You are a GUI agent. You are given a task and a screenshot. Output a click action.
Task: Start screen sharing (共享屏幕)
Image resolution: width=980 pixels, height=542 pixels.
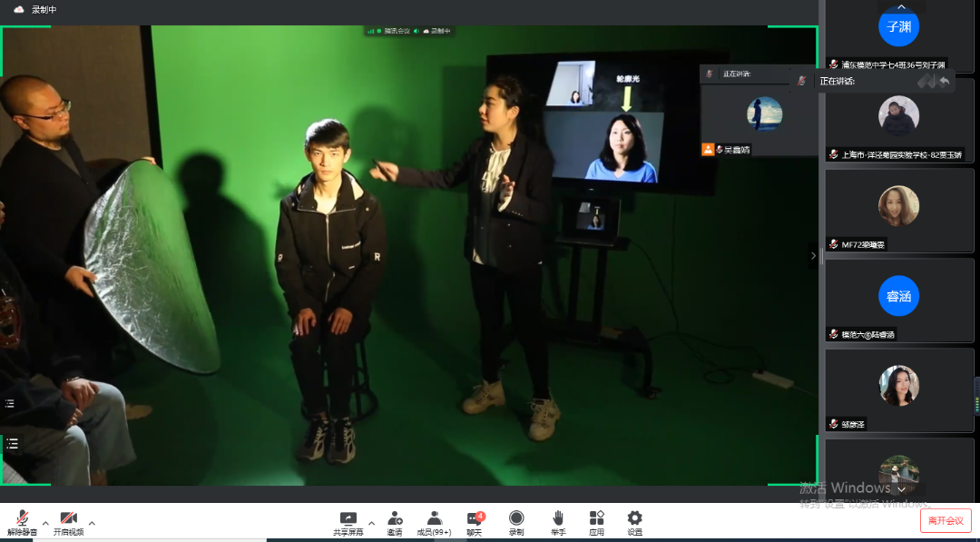click(x=348, y=523)
